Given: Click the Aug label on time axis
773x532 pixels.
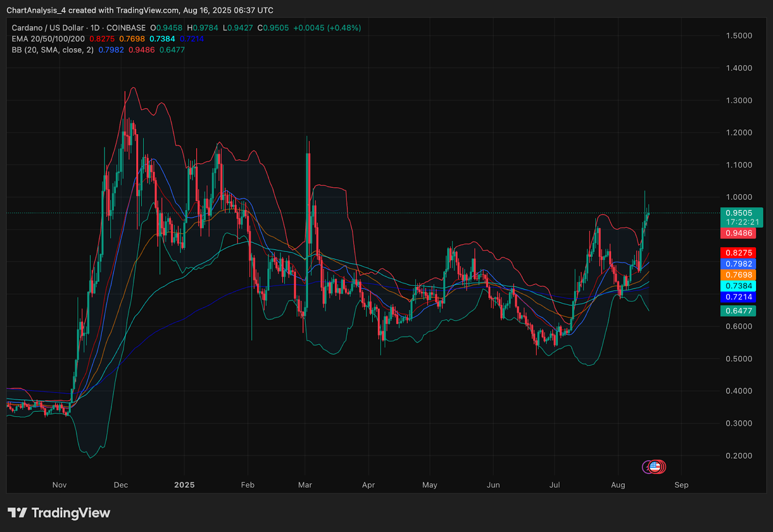Looking at the screenshot, I should click(x=618, y=485).
